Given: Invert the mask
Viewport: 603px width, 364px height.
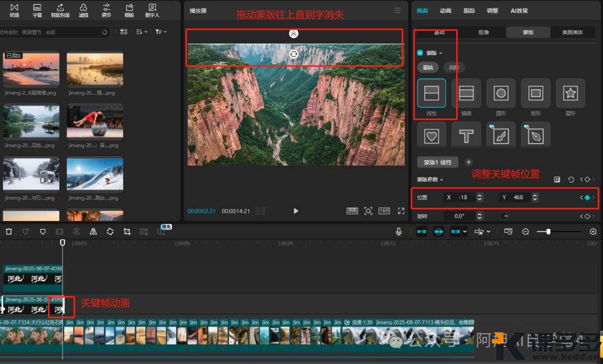Looking at the screenshot, I should (x=557, y=180).
